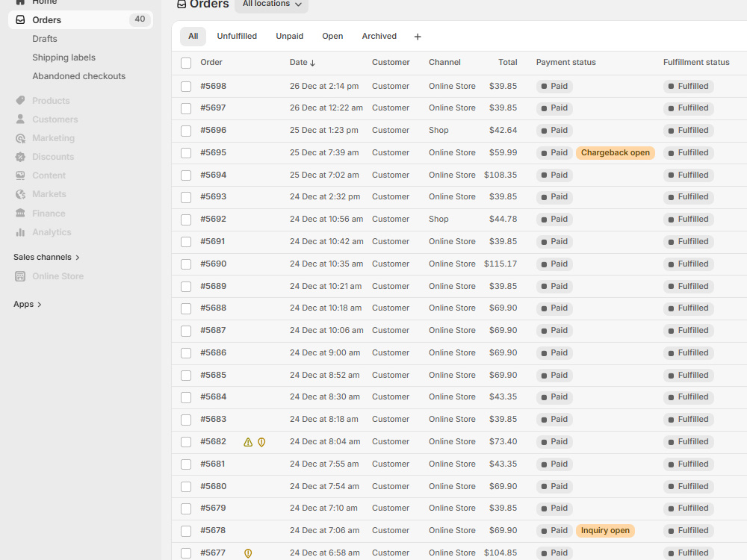Click the Inquiry open badge
Viewport: 747px width, 560px height.
605,530
